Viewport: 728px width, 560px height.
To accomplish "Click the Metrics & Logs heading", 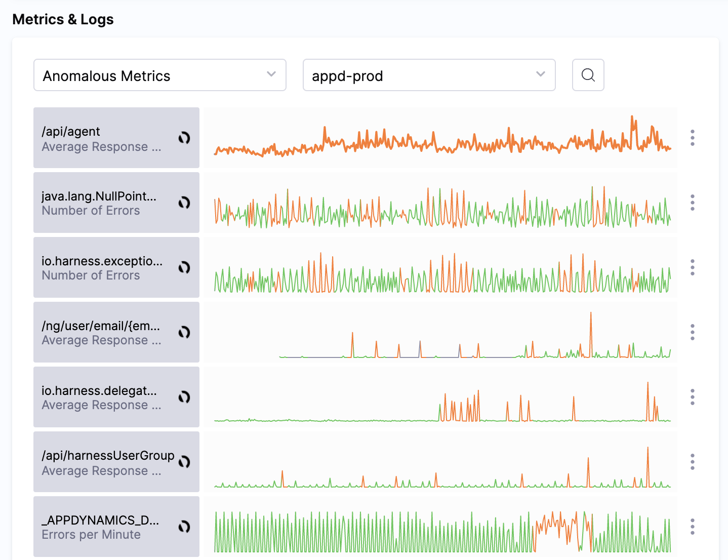I will coord(63,19).
